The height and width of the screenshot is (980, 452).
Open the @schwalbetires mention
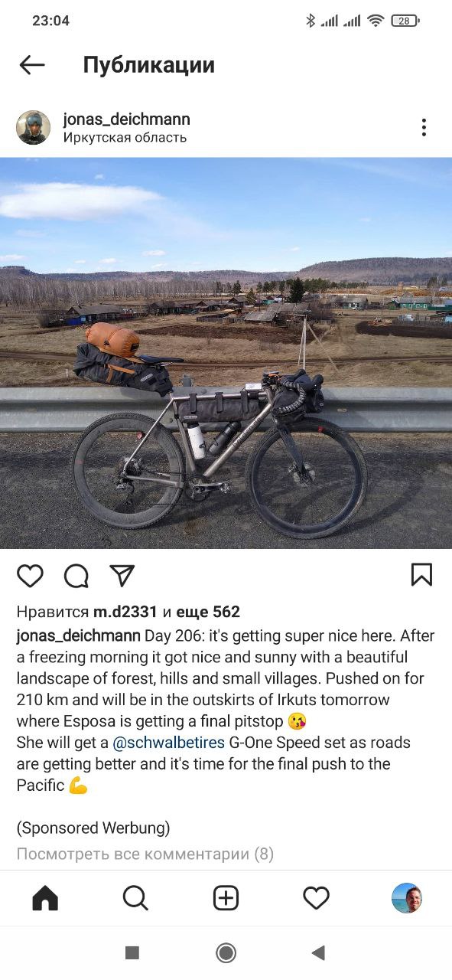pyautogui.click(x=169, y=743)
